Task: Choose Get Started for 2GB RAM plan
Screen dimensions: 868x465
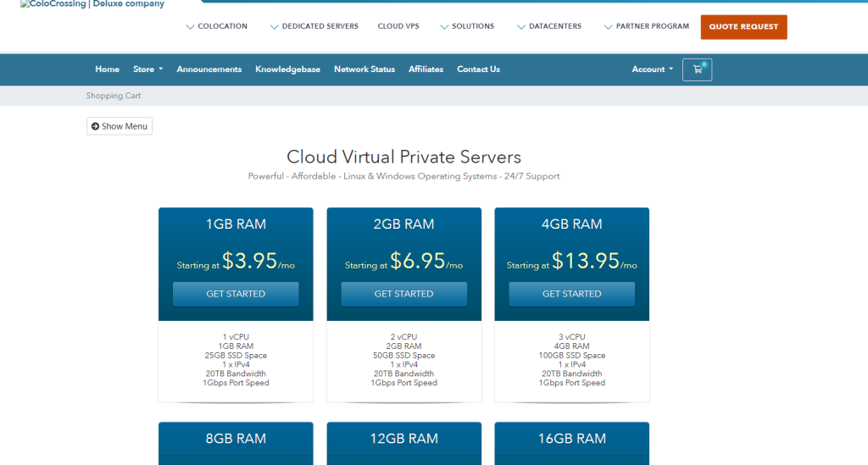Action: pyautogui.click(x=403, y=294)
